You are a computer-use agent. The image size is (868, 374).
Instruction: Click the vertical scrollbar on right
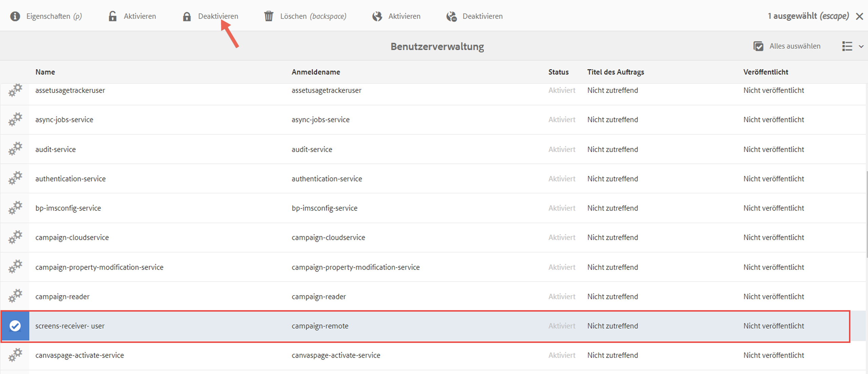[x=866, y=214]
